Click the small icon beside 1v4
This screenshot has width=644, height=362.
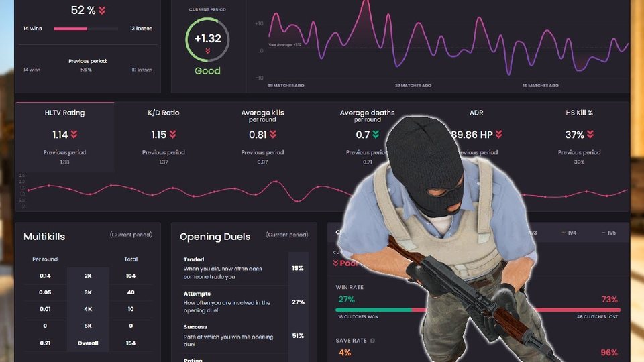(x=564, y=233)
